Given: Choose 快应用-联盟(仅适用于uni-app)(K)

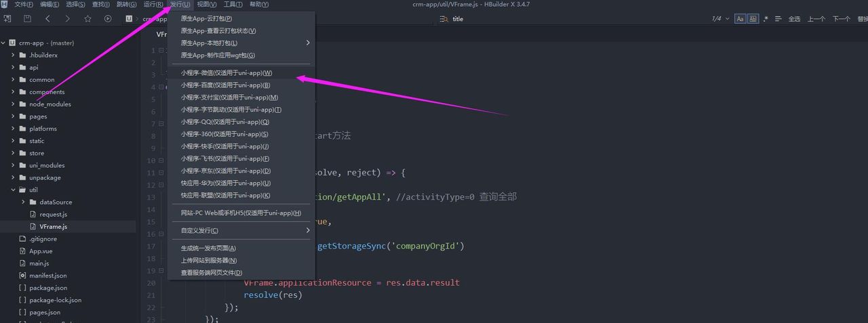Looking at the screenshot, I should coord(241,194).
